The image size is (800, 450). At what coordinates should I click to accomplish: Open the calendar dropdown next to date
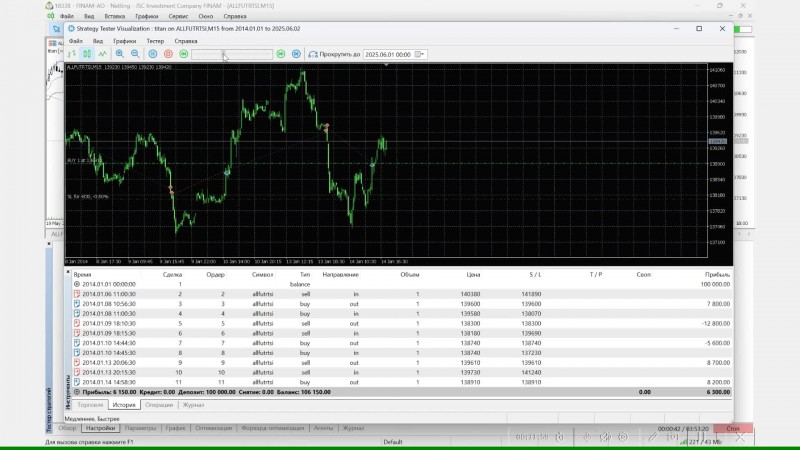coord(419,55)
